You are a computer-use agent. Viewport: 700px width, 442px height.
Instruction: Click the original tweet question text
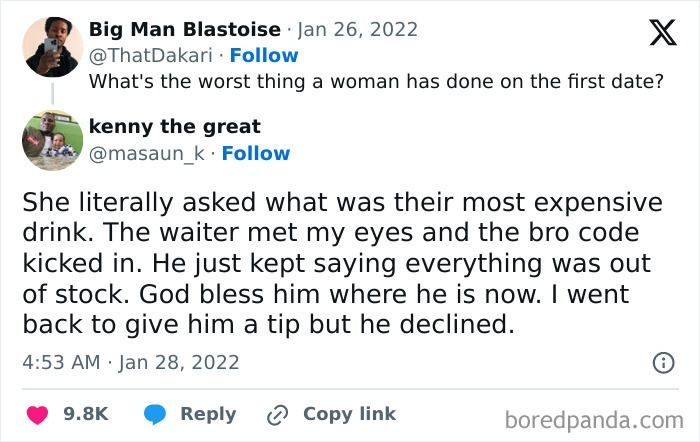(376, 81)
